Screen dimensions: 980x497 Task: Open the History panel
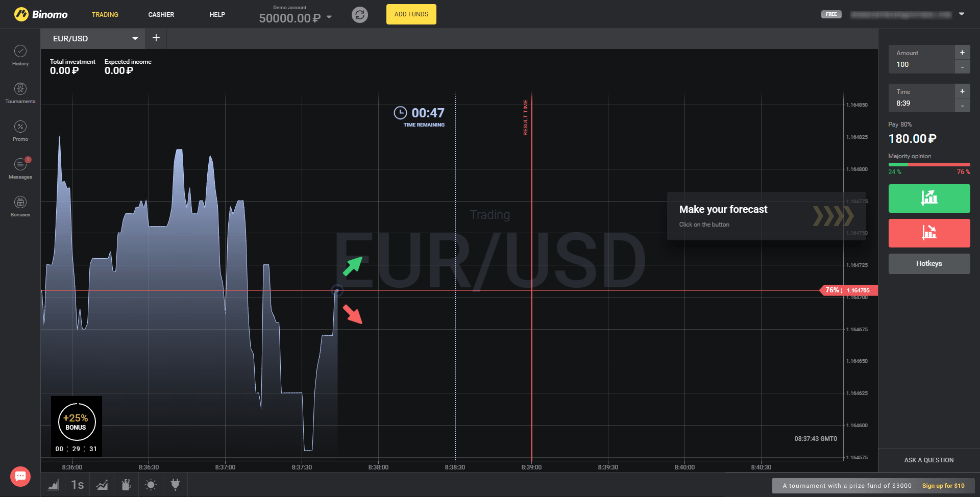point(20,55)
